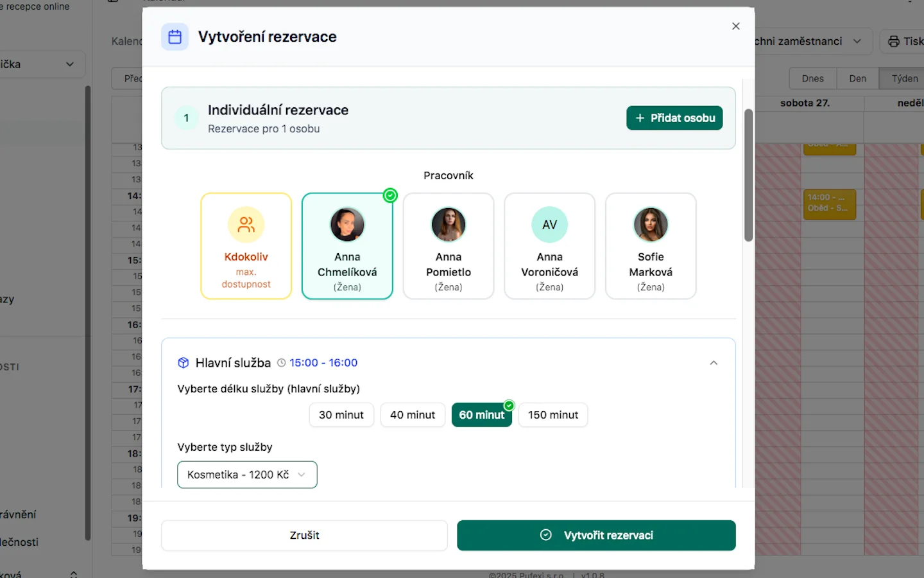Select the 150 minut duration option
This screenshot has width=924, height=578.
click(552, 415)
